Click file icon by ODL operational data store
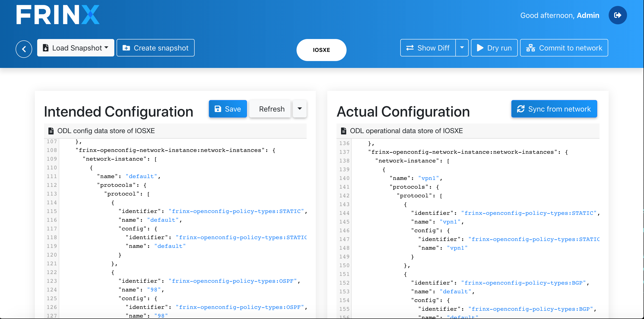644x319 pixels. click(344, 131)
